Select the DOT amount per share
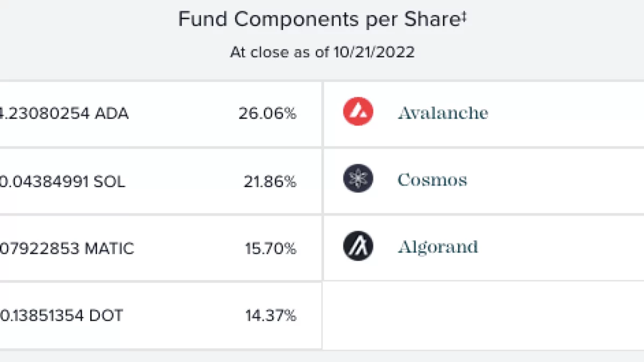The image size is (644, 362). (61, 315)
